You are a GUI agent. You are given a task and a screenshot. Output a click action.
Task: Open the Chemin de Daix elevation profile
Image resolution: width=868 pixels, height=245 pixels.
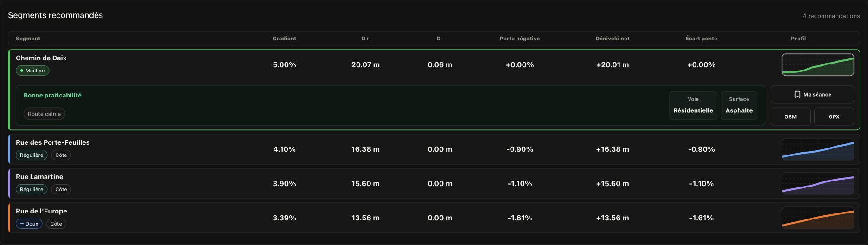817,65
